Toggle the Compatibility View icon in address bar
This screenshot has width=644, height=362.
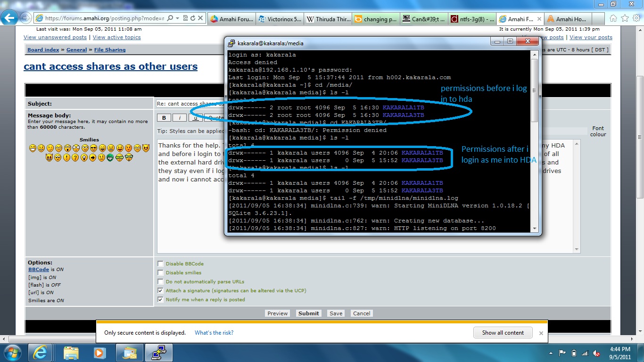[x=186, y=18]
